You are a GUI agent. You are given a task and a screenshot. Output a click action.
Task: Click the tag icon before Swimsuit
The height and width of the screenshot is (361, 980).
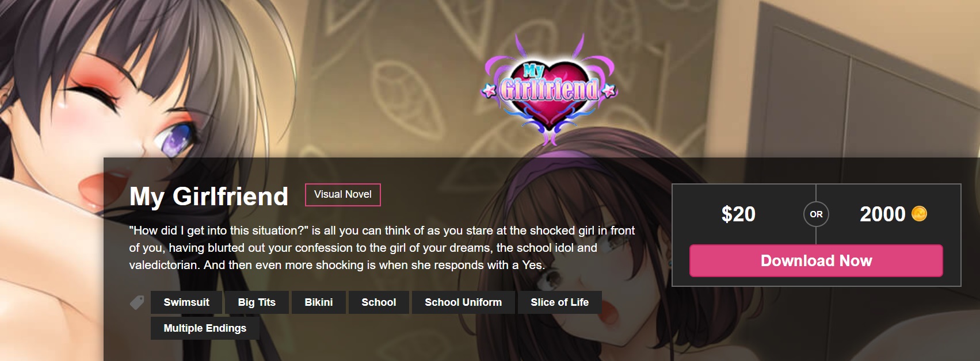pyautogui.click(x=137, y=302)
